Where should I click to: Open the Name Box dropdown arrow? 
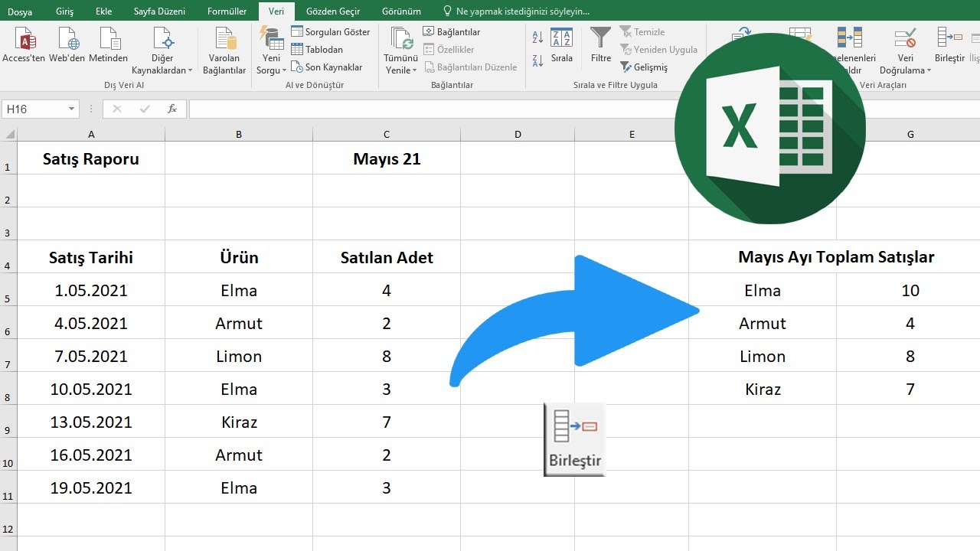(x=72, y=109)
